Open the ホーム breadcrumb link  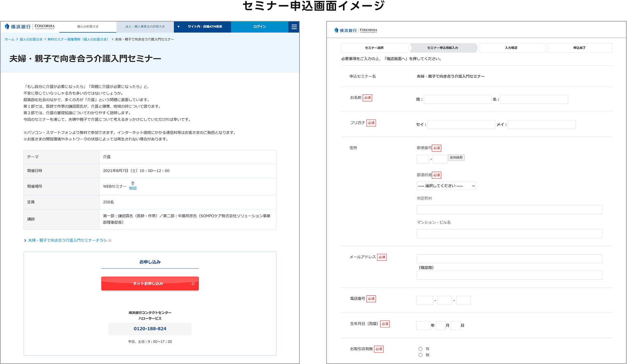[x=9, y=39]
